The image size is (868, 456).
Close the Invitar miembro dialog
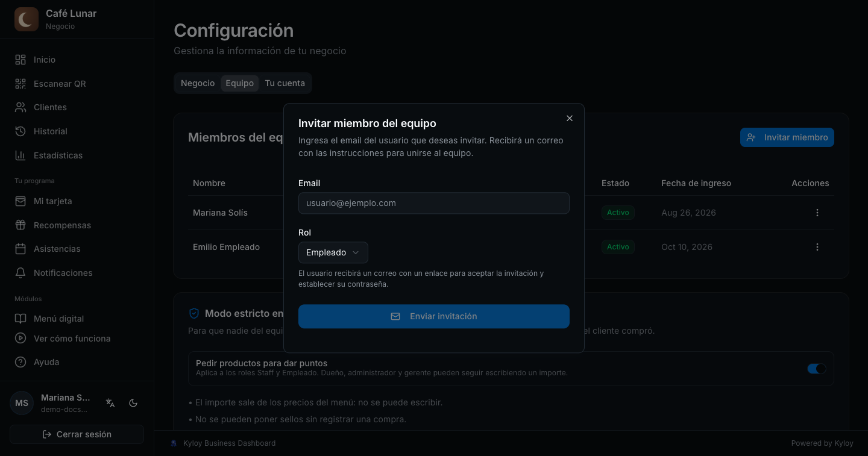coord(570,118)
